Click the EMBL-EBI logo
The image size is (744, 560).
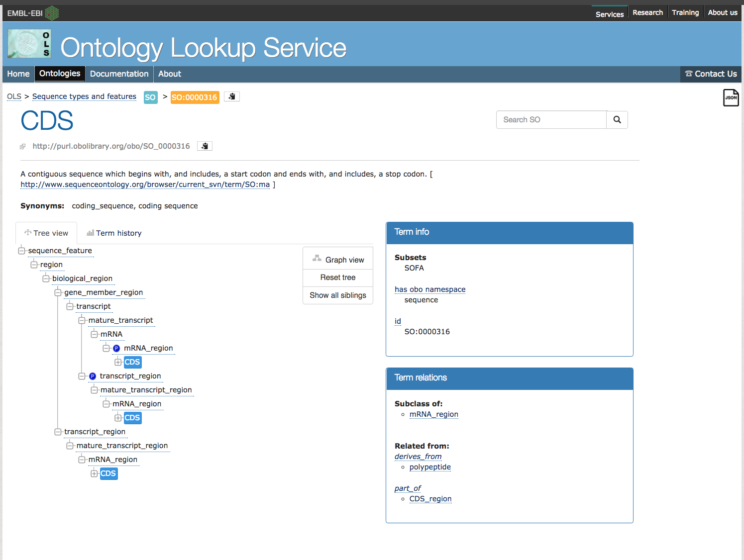pyautogui.click(x=33, y=13)
